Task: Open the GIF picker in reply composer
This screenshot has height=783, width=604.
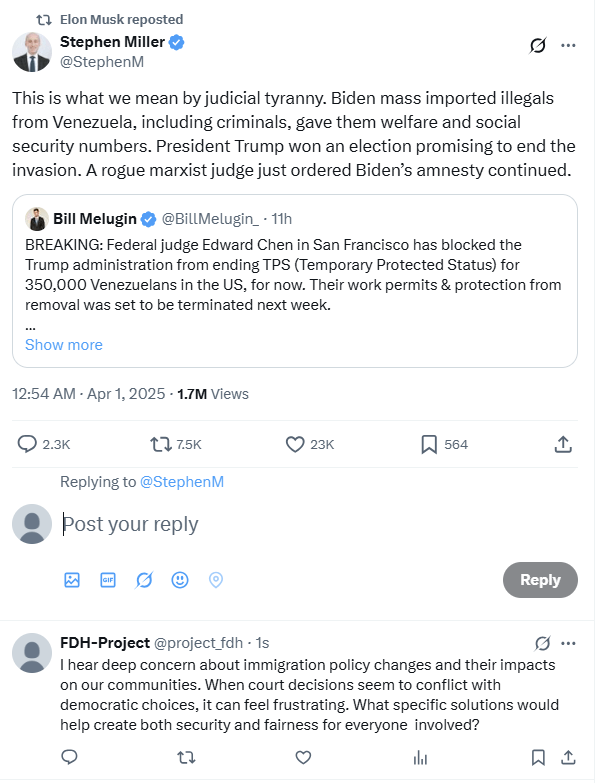Action: (x=108, y=580)
